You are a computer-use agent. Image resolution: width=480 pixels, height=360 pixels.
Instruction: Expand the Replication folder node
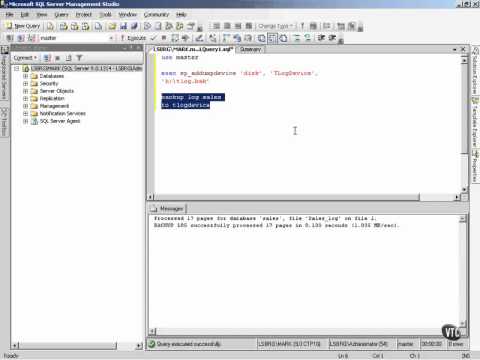(25, 99)
